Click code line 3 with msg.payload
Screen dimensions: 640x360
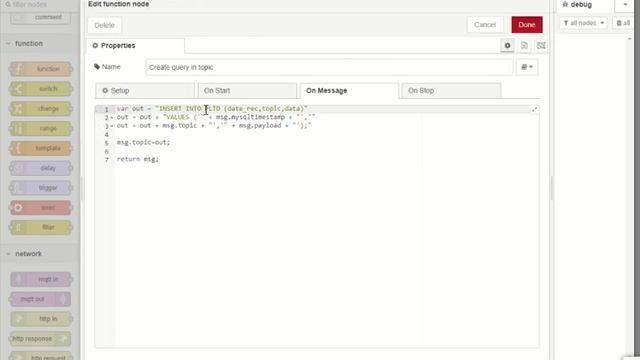coord(214,126)
